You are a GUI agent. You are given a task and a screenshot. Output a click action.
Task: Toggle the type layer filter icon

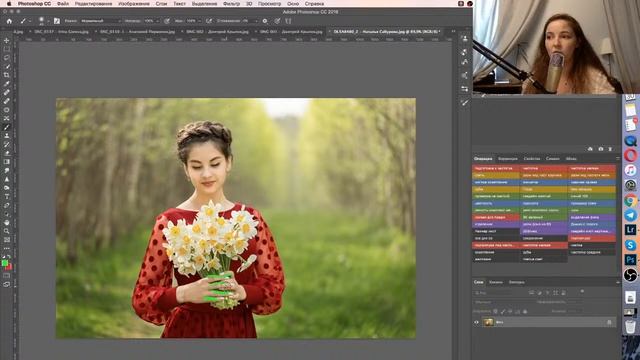click(x=547, y=293)
